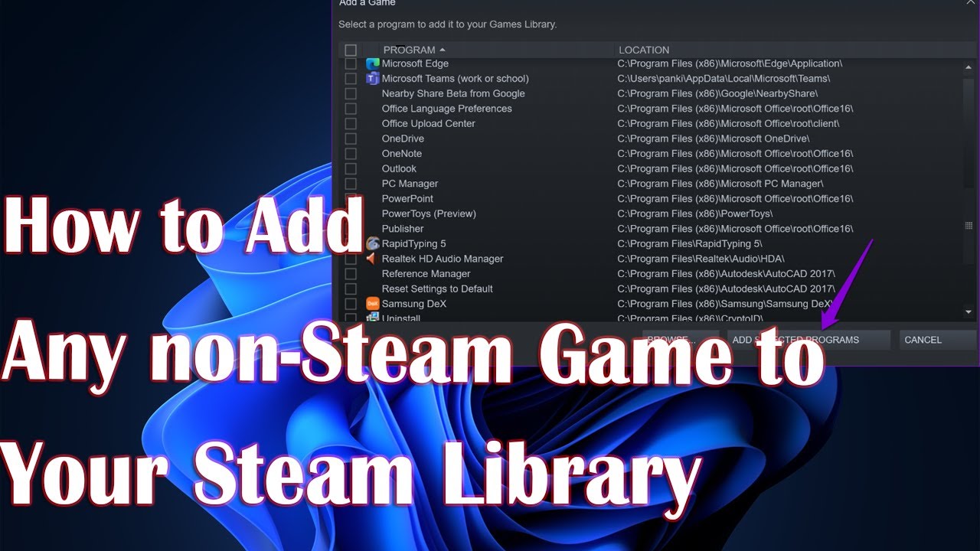980x551 pixels.
Task: Select the PowerPoint program name
Action: tap(407, 199)
